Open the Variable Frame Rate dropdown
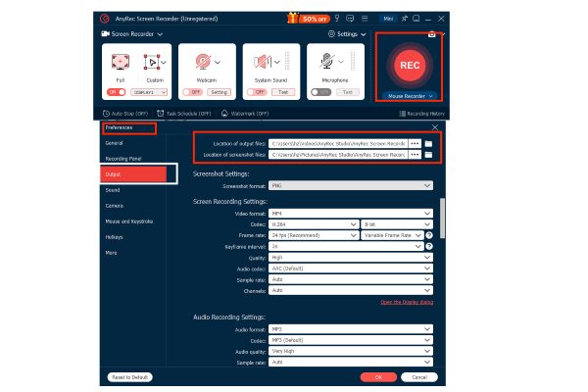This screenshot has height=392, width=588. click(392, 235)
